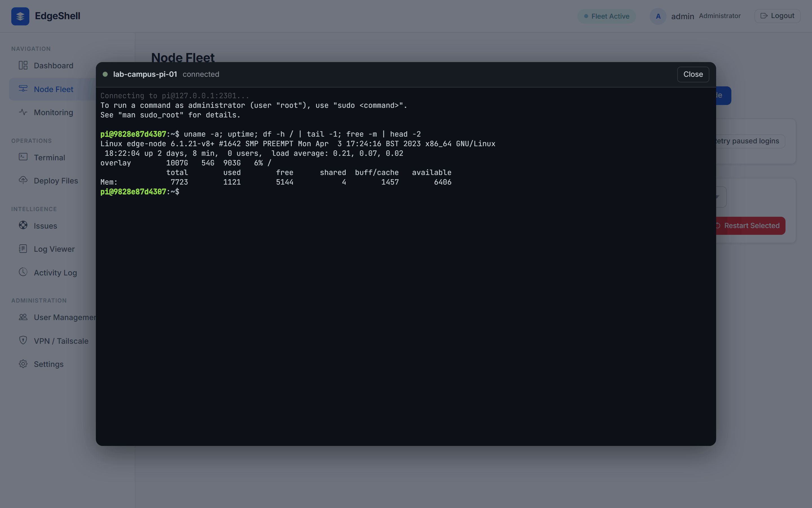Click the 'uname -a; uptime' command line
812x508 pixels.
point(261,134)
